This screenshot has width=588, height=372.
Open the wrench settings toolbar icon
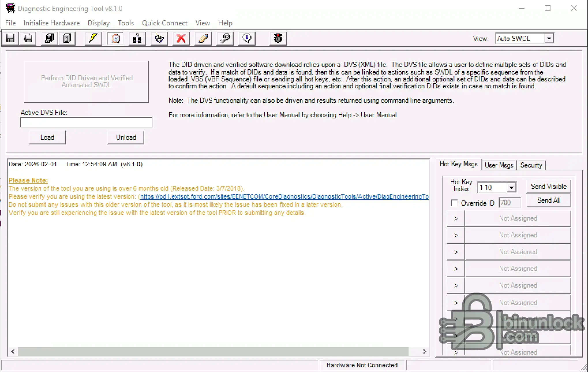(x=225, y=38)
